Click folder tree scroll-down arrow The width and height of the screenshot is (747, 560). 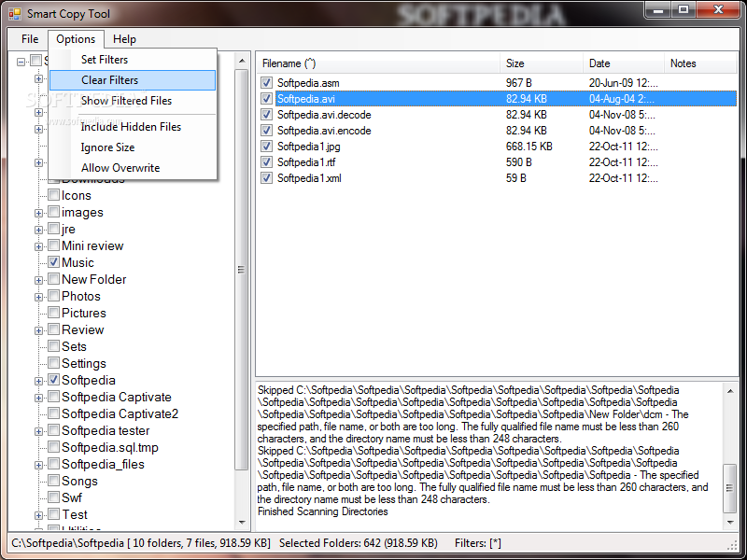(242, 523)
